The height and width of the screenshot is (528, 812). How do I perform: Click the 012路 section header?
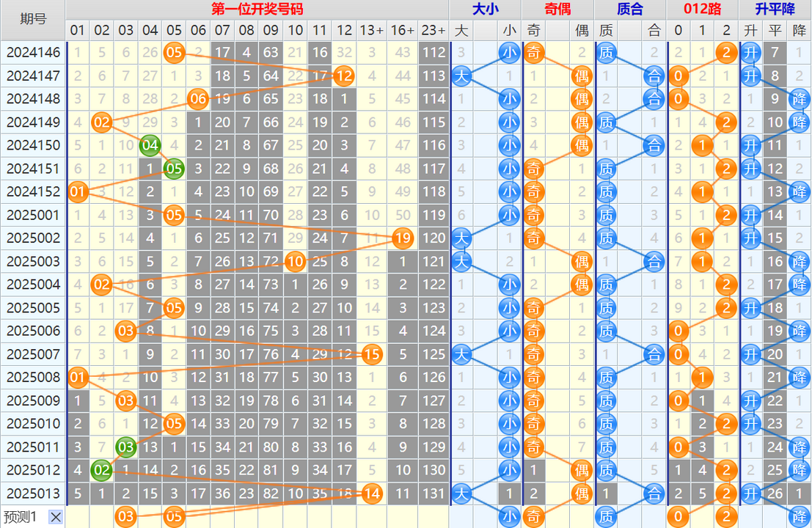703,9
